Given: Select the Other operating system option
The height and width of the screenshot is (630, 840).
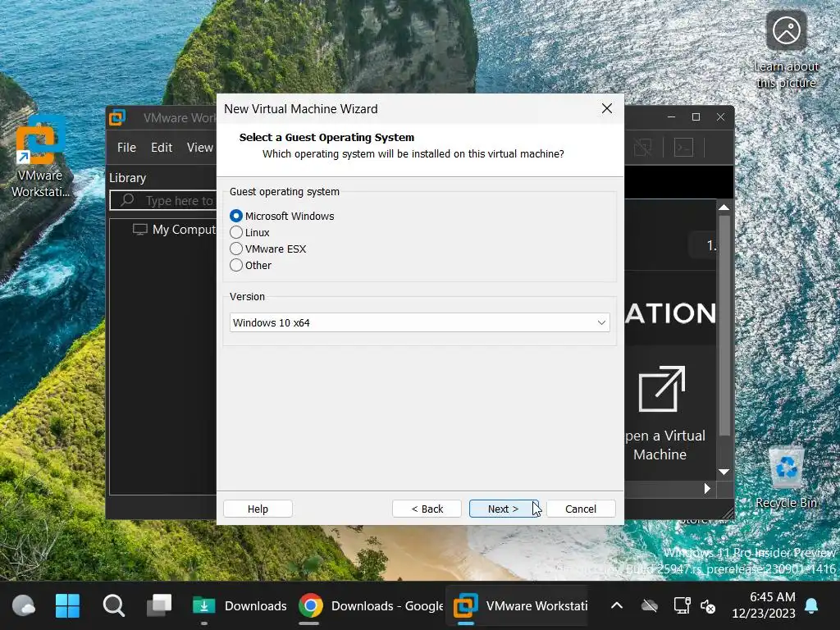Looking at the screenshot, I should point(235,265).
